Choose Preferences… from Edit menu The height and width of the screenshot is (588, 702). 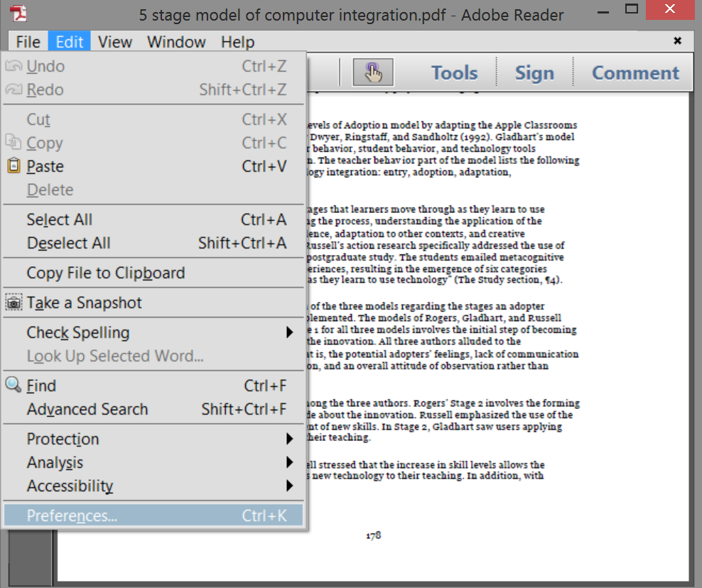click(x=153, y=516)
